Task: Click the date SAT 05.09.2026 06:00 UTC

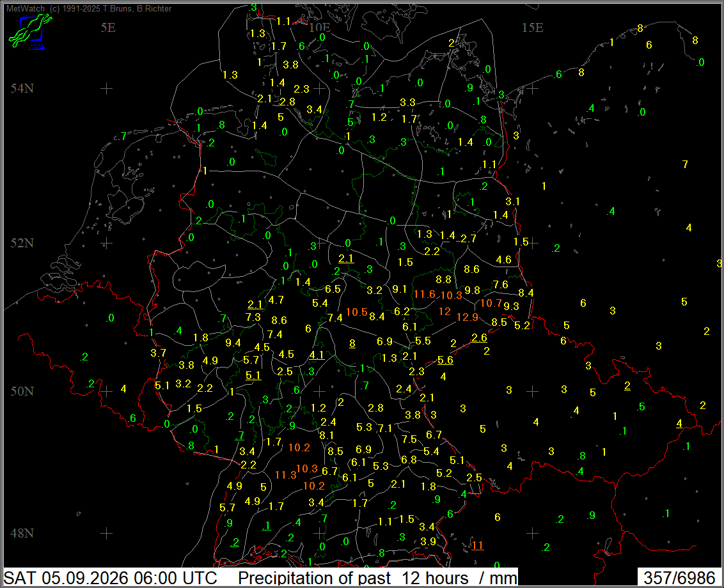Action: 111,578
